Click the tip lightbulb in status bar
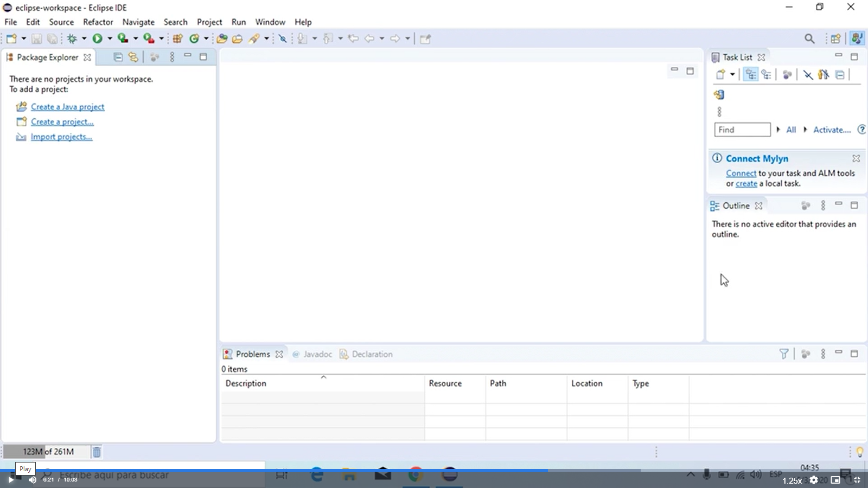 click(859, 452)
